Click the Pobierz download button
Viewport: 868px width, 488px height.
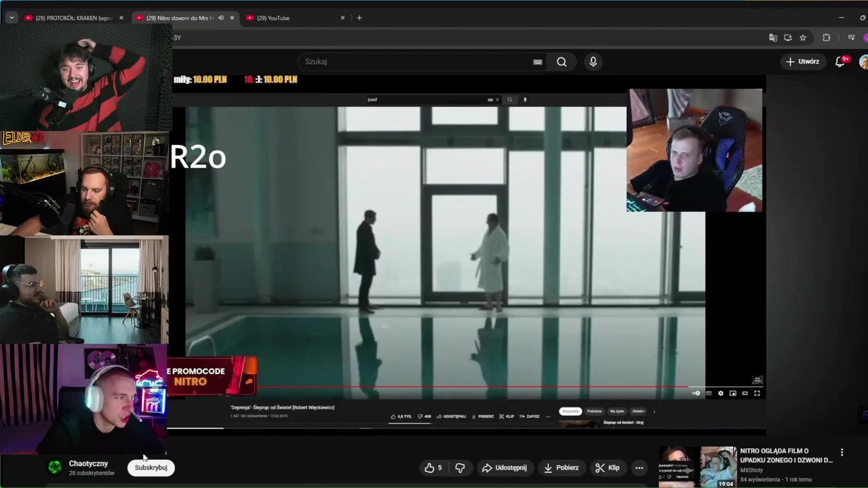[x=560, y=468]
